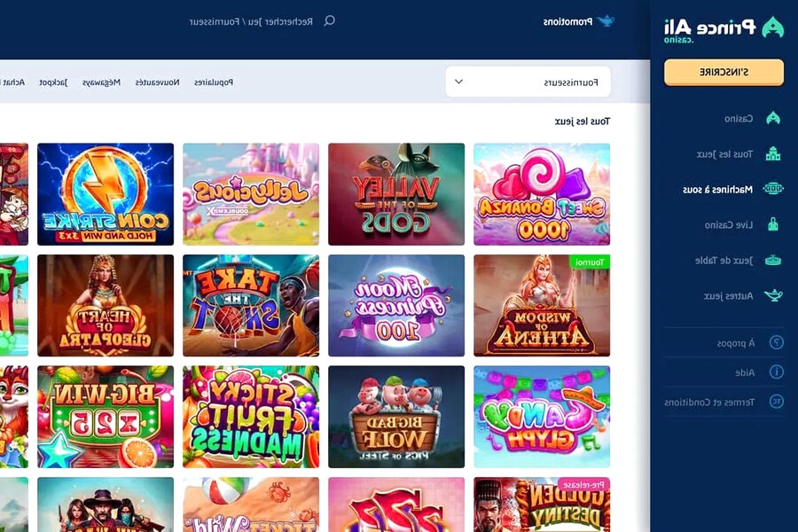The height and width of the screenshot is (532, 798).
Task: Open Machines à sous in the sidebar
Action: pos(717,190)
